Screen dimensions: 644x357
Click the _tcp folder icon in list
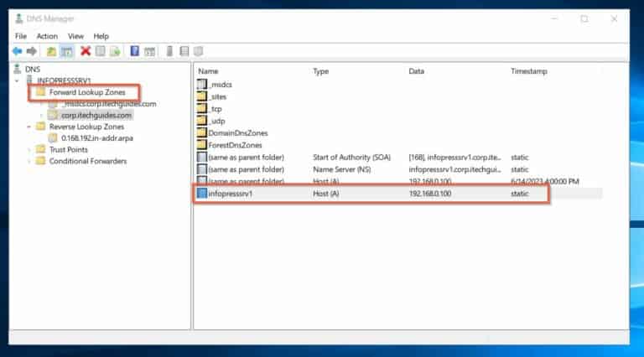[201, 109]
